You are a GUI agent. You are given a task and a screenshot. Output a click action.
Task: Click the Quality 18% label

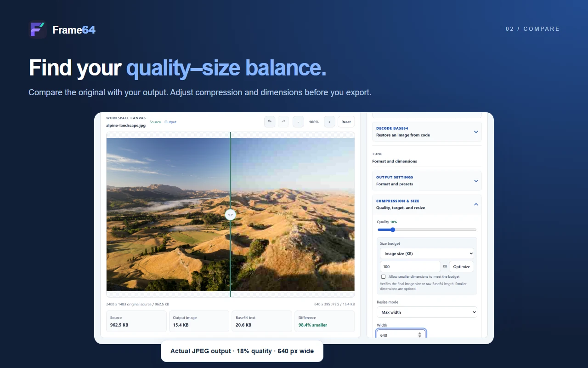387,222
